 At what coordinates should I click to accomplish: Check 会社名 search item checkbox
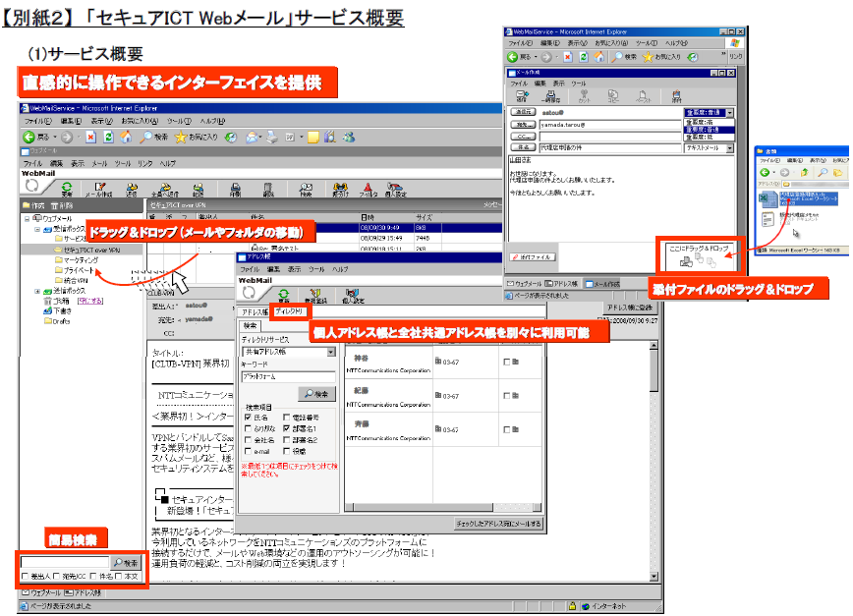(x=248, y=440)
